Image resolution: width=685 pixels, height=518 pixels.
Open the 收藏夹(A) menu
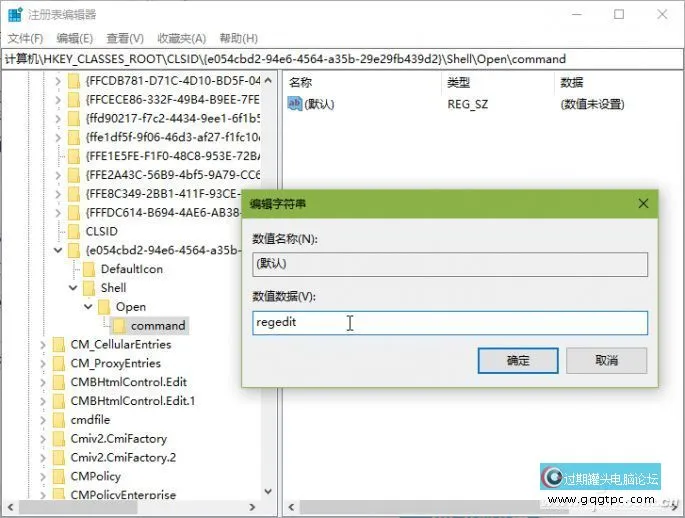pyautogui.click(x=181, y=38)
